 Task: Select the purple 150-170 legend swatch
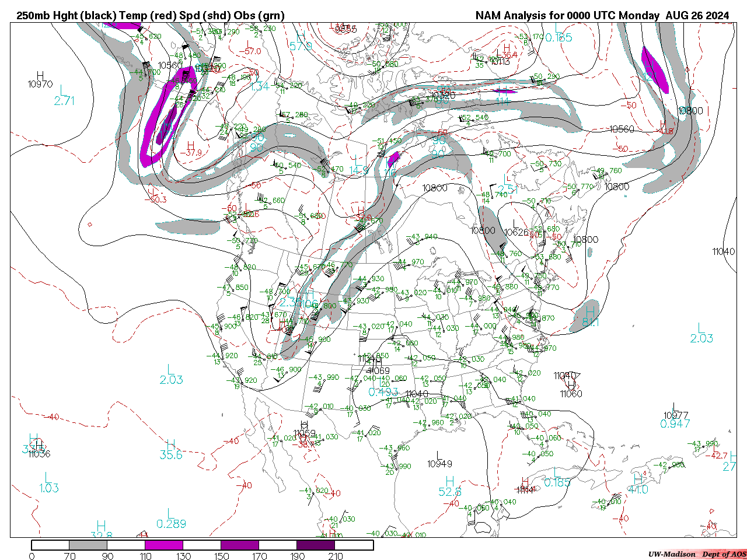[239, 545]
